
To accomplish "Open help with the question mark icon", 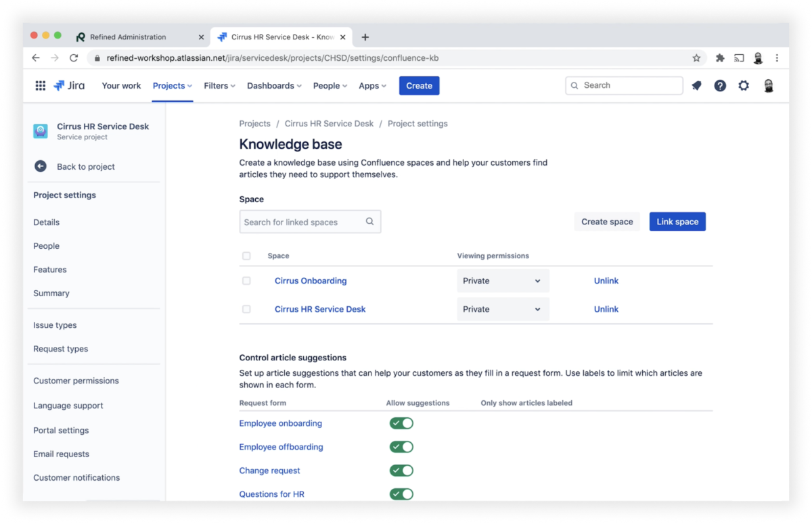I will [x=719, y=85].
